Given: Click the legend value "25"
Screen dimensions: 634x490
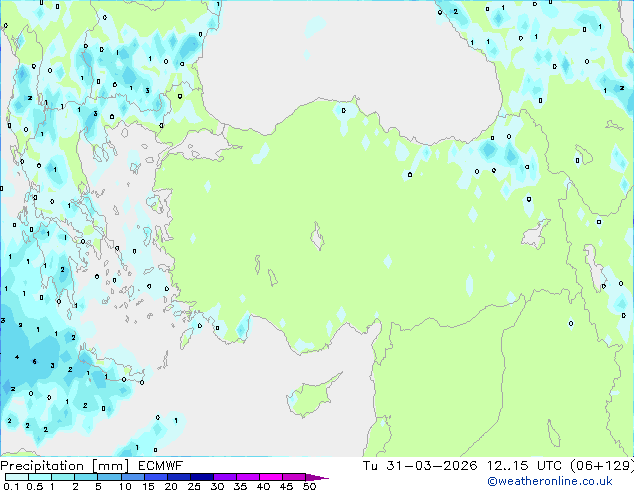Looking at the screenshot, I should tap(194, 486).
